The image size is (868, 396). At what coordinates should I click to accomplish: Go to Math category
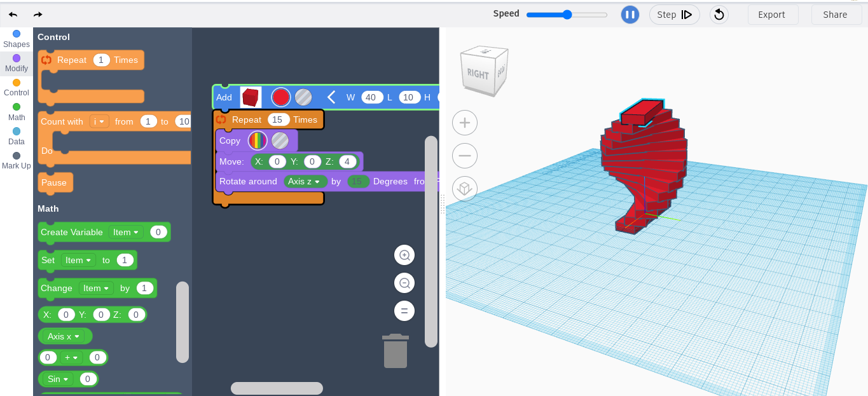[x=17, y=112]
